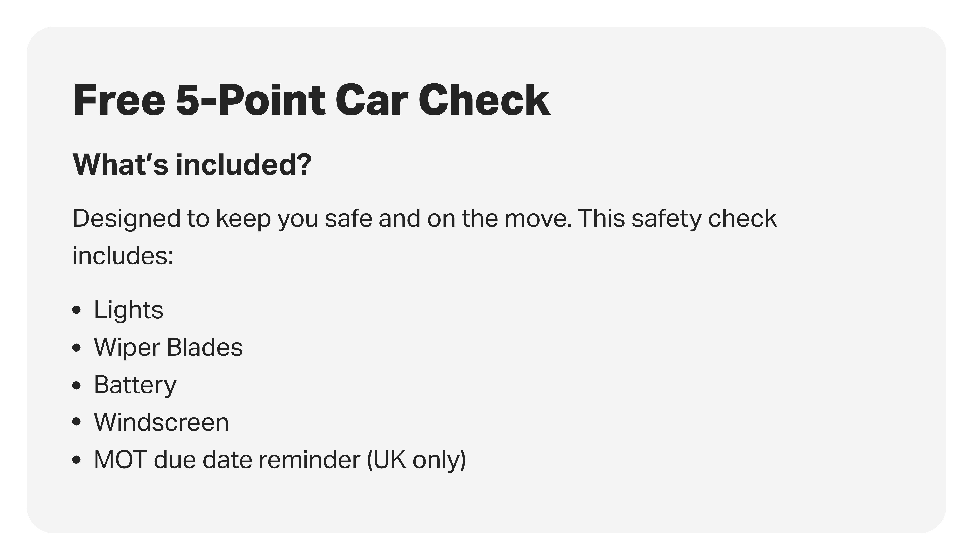The height and width of the screenshot is (560, 973).
Task: Click the bullet point beside Windscreen
Action: pyautogui.click(x=77, y=422)
